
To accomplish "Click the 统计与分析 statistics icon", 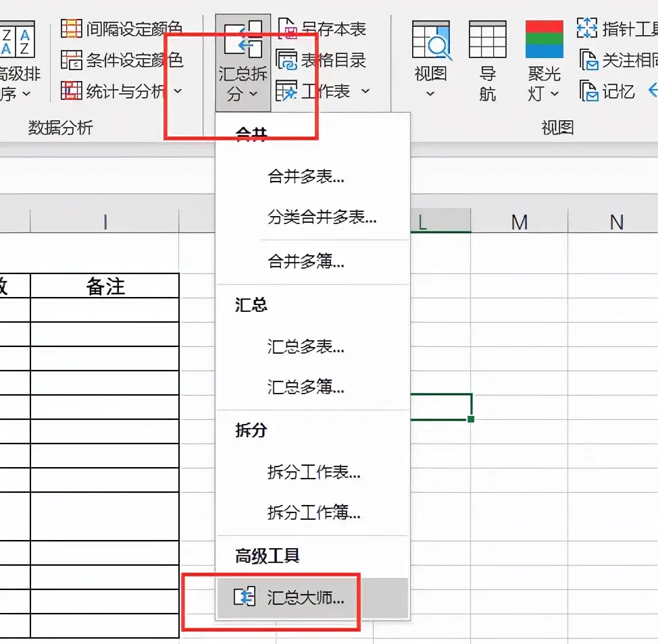I will tap(72, 90).
